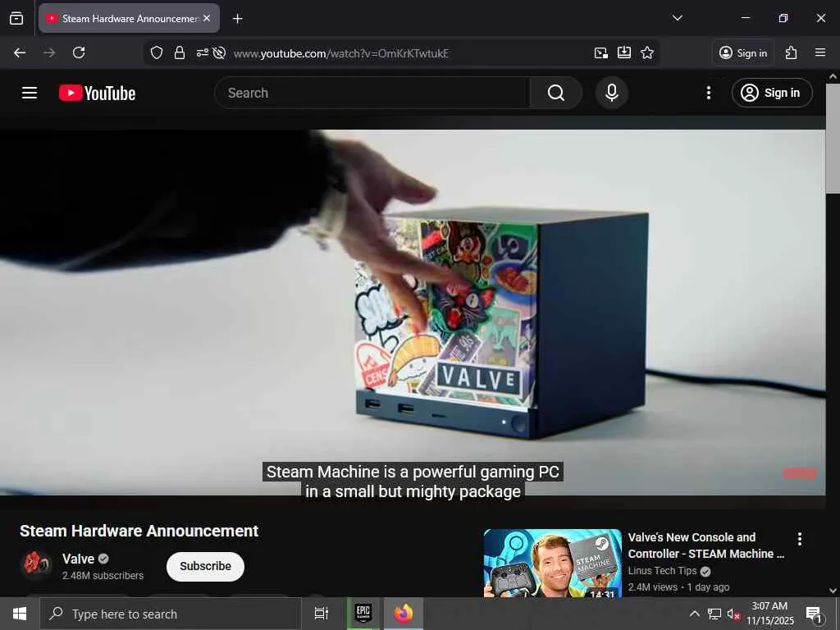The width and height of the screenshot is (840, 630).
Task: Click the network tray icon
Action: coord(714,614)
